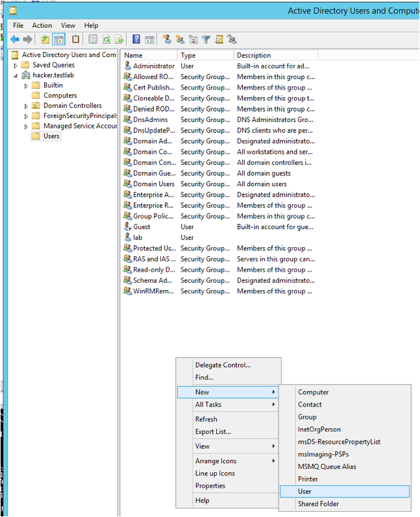
Task: Click the Forward arrow toolbar icon
Action: pyautogui.click(x=28, y=40)
